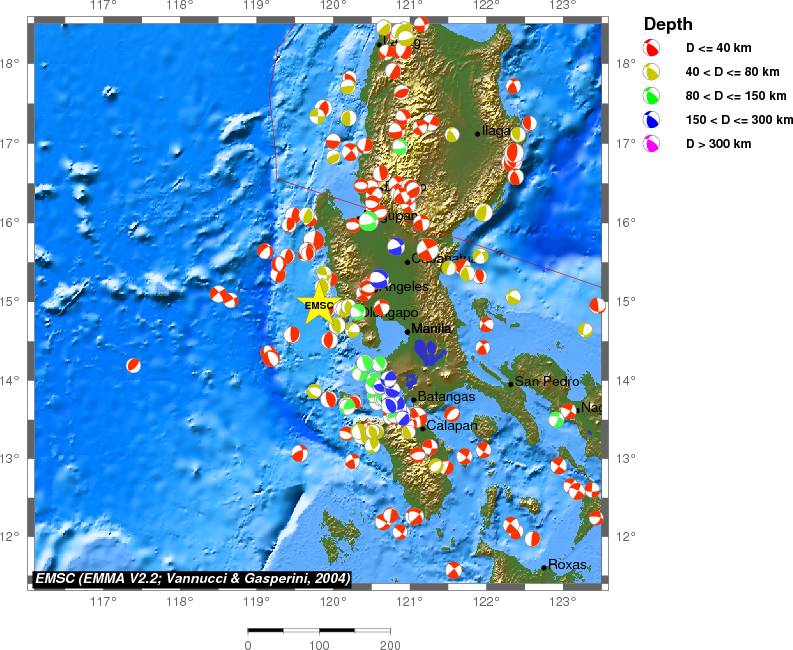Image resolution: width=793 pixels, height=650 pixels.
Task: Click the yellow legend beachball for 40-80 km depth
Action: (652, 72)
